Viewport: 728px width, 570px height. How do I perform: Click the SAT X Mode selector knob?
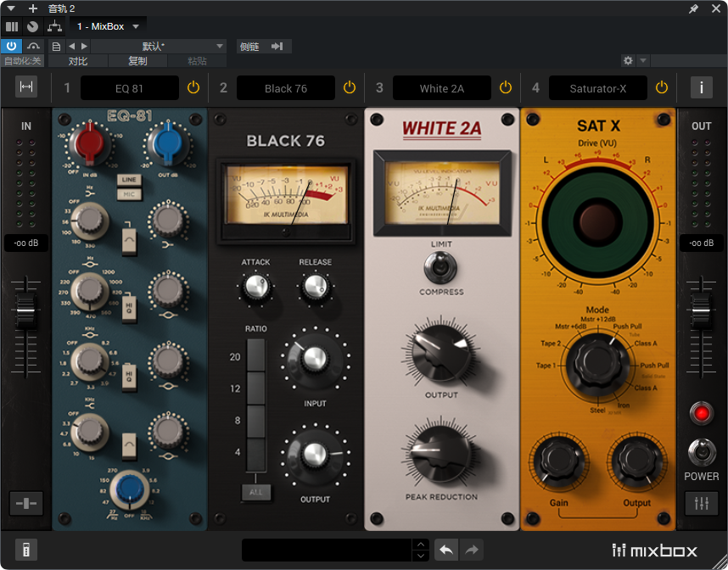tap(597, 363)
